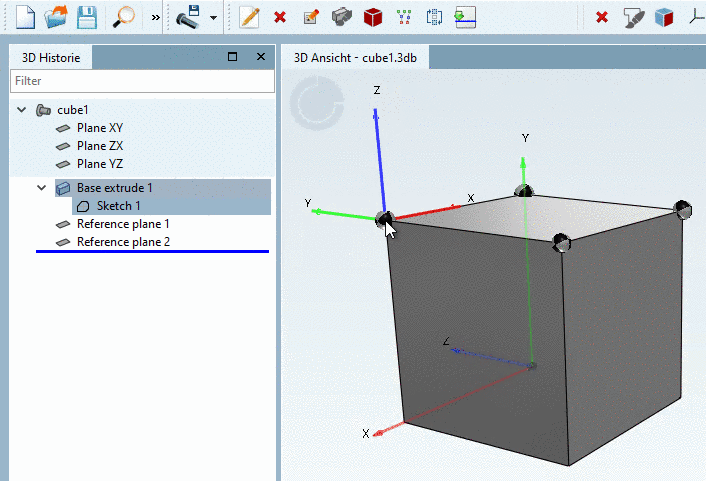Image resolution: width=706 pixels, height=481 pixels.
Task: Click the icon with green arrow and blue line
Action: (x=466, y=17)
